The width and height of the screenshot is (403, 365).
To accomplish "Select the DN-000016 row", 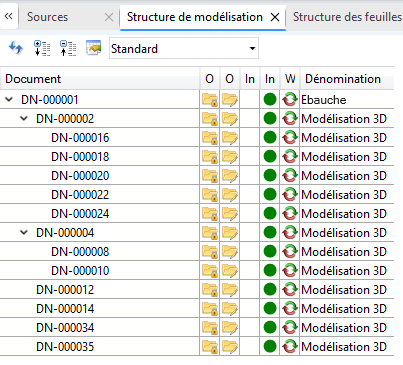I will pos(197,137).
